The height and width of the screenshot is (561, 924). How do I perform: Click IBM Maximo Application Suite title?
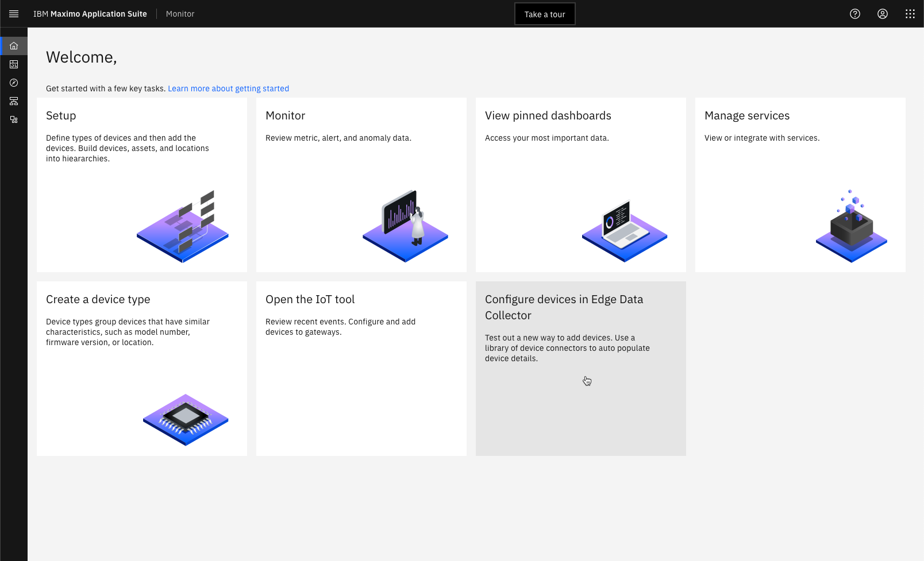click(x=90, y=14)
